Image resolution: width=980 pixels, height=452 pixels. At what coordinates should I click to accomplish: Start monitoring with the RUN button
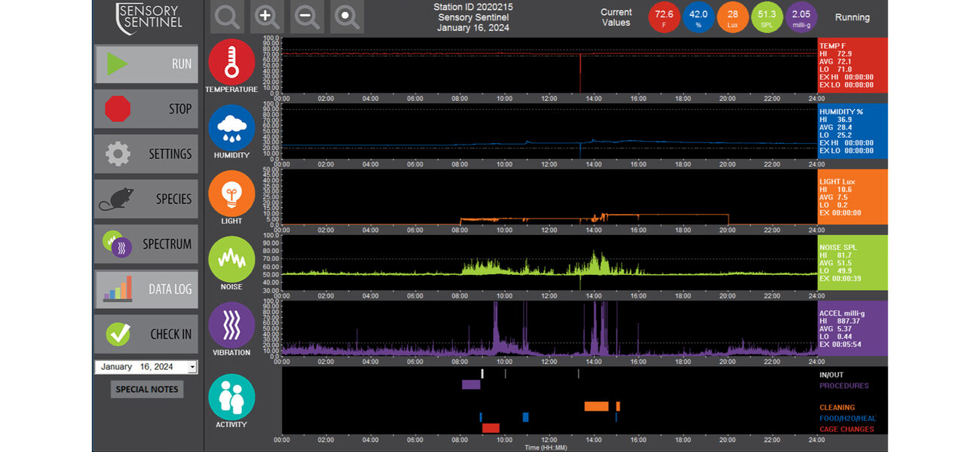tap(146, 64)
